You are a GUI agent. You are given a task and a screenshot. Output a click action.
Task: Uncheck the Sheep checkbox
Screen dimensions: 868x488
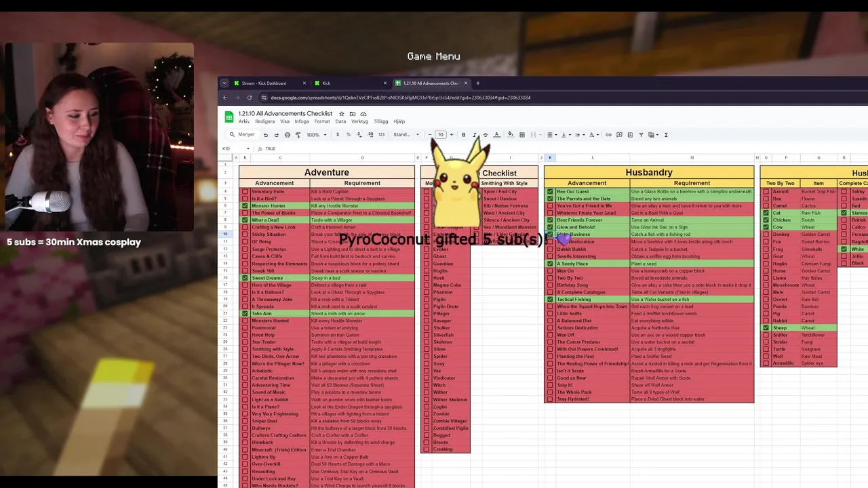click(766, 328)
